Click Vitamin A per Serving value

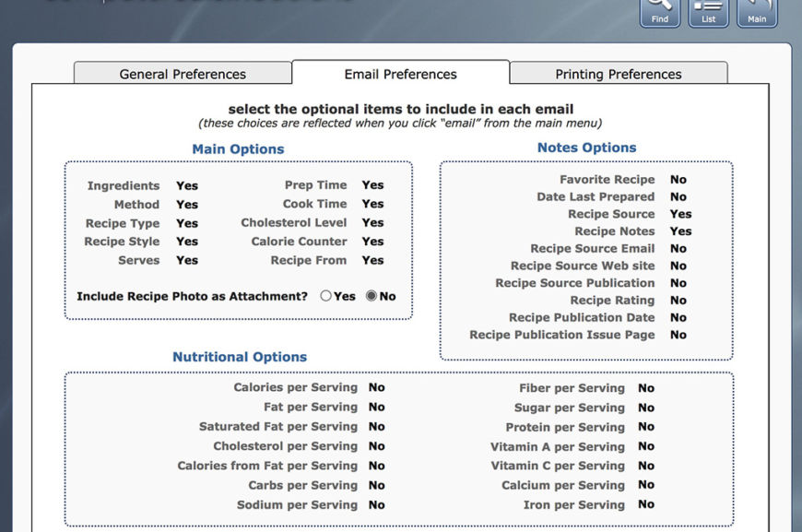[x=646, y=446]
